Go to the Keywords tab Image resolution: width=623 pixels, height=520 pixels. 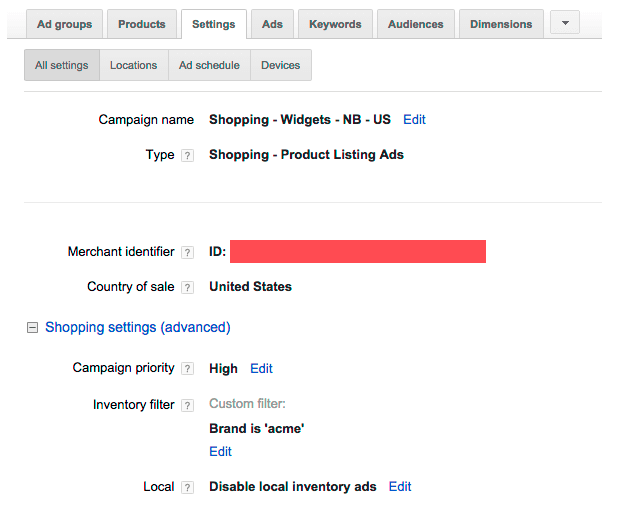tap(335, 24)
